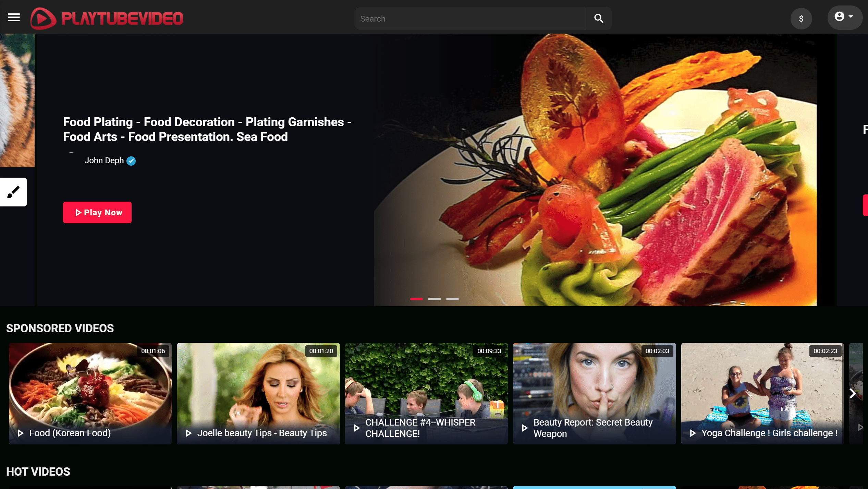Click HOT VIDEOS section label
Image resolution: width=868 pixels, height=489 pixels.
tap(38, 472)
